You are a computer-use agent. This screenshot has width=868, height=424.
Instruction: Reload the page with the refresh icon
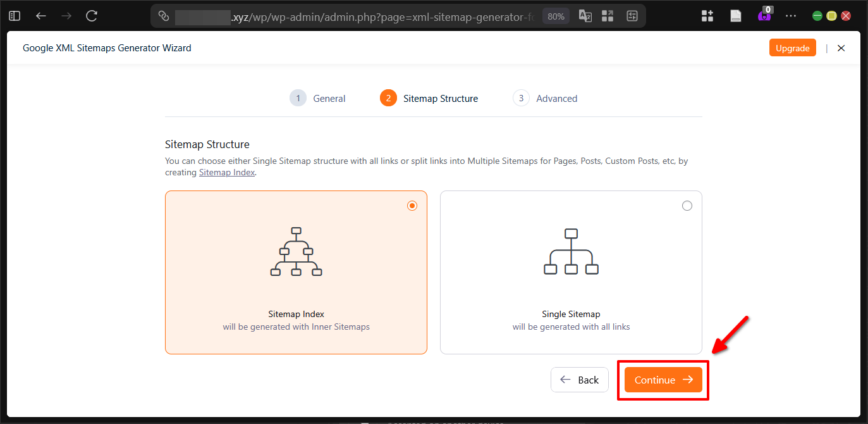[x=92, y=16]
